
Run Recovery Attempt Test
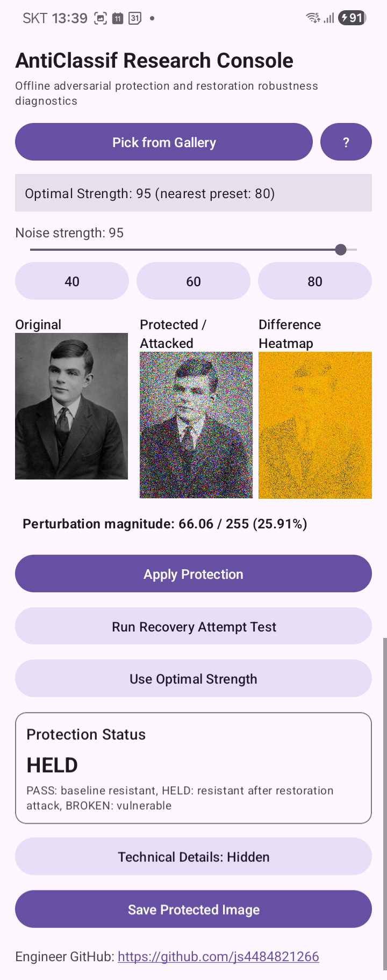pyautogui.click(x=193, y=627)
